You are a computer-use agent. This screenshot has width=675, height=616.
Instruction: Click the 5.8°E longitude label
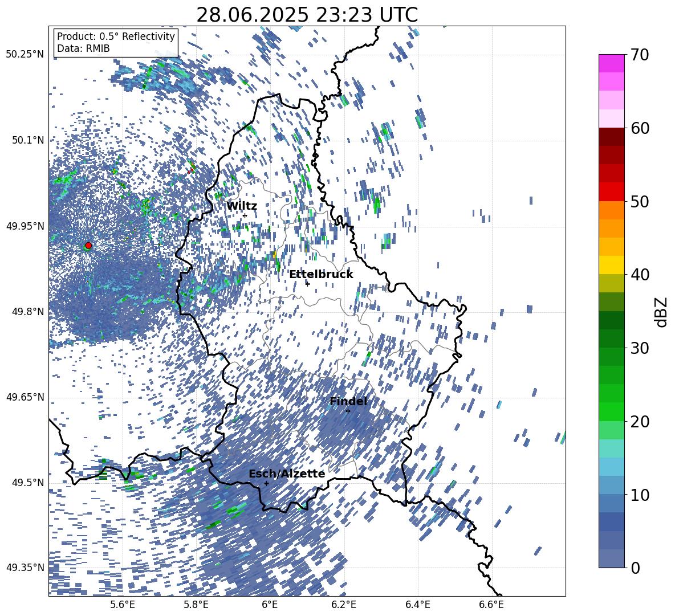[196, 605]
